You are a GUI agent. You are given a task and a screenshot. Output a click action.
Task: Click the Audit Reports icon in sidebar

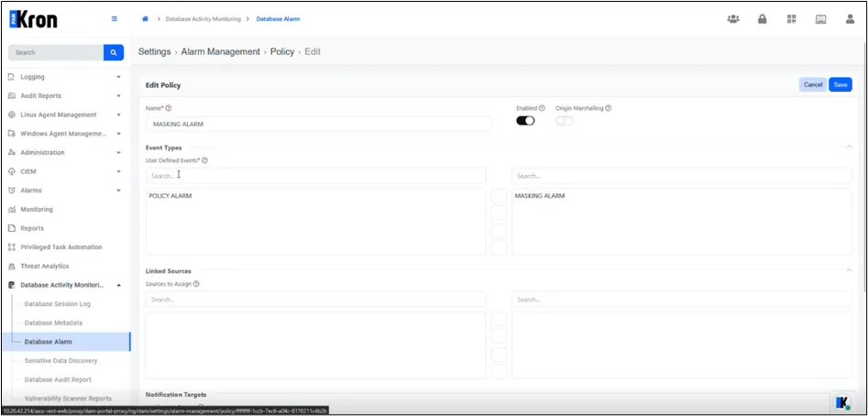(x=12, y=95)
